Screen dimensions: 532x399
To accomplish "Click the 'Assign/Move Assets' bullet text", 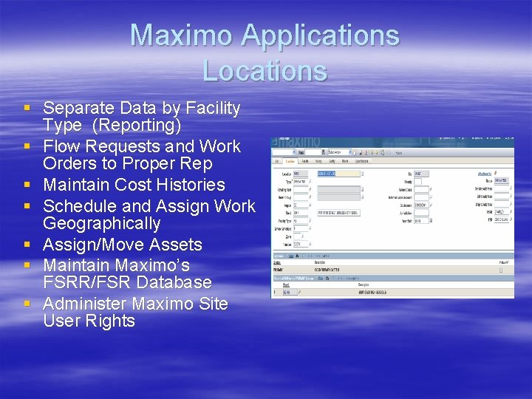I will [x=123, y=245].
